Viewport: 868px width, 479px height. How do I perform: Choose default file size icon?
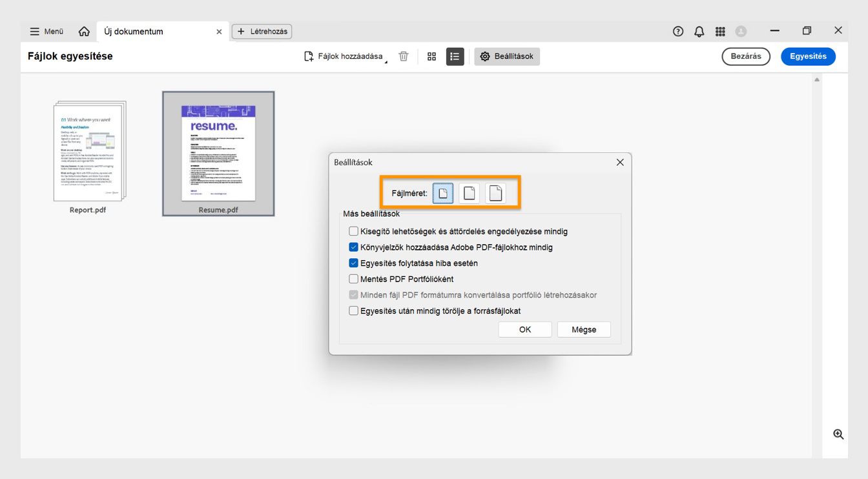470,193
